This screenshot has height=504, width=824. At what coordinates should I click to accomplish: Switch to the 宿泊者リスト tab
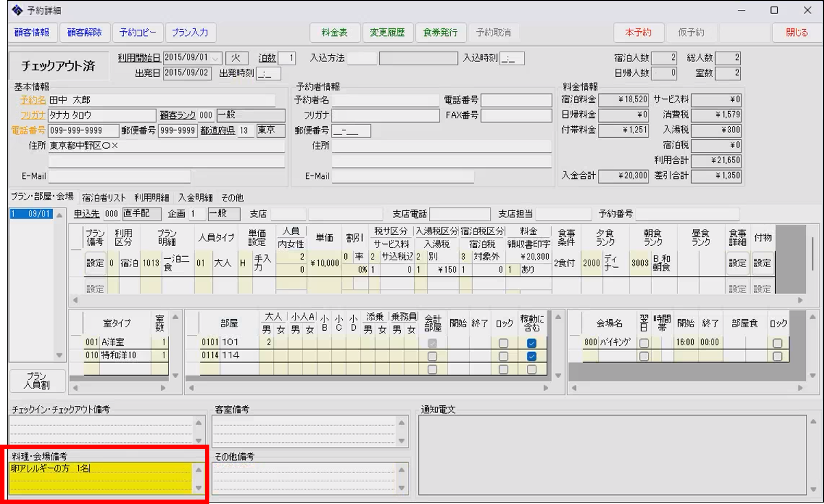pyautogui.click(x=104, y=198)
